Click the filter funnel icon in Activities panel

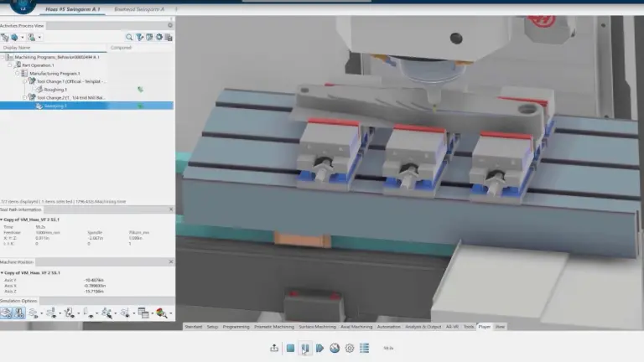[x=140, y=38]
